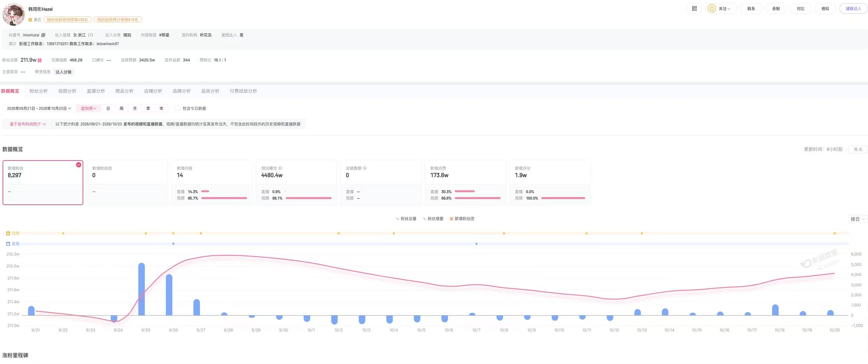Click the 直播 row icon above chart

pos(8,243)
